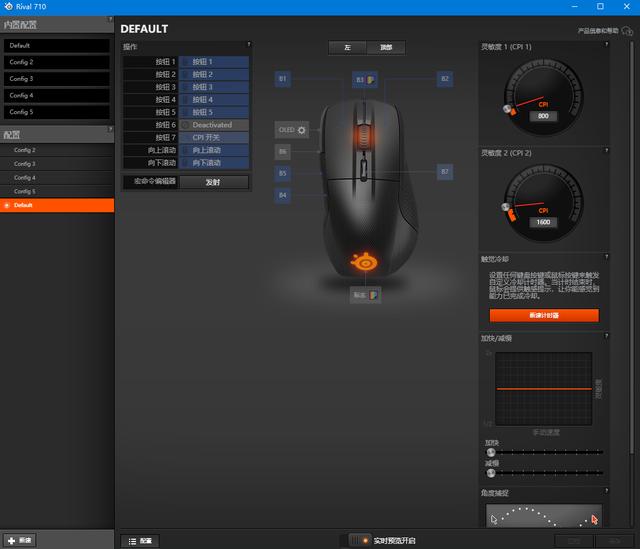Image resolution: width=640 pixels, height=549 pixels.
Task: Adjust CPI 2 dial knob
Action: point(506,207)
